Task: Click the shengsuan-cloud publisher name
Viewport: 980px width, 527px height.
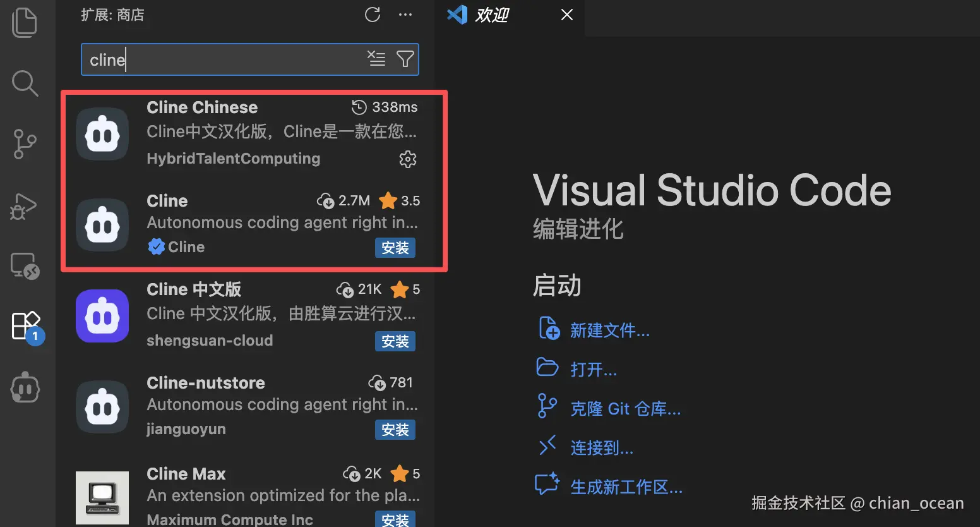Action: coord(210,341)
